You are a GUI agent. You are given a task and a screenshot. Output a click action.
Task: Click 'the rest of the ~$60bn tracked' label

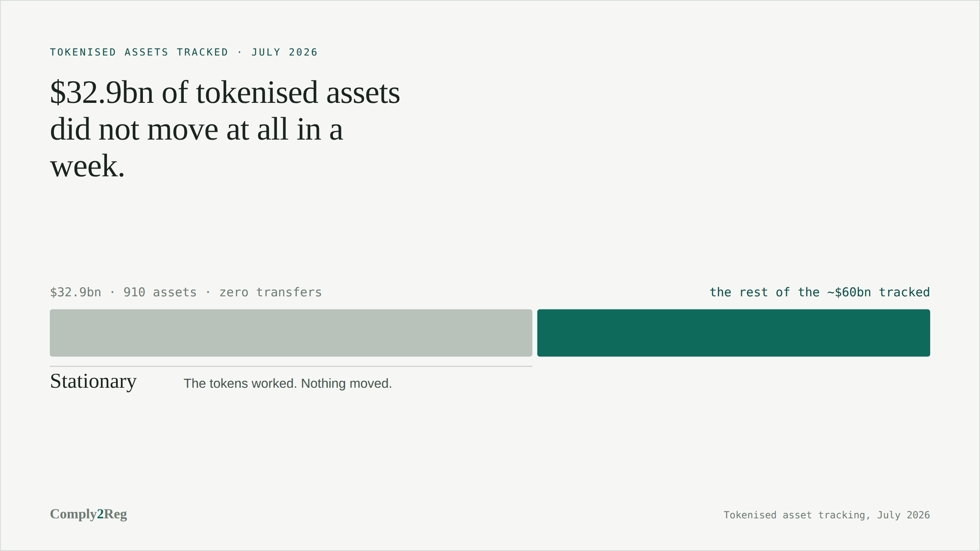point(820,292)
